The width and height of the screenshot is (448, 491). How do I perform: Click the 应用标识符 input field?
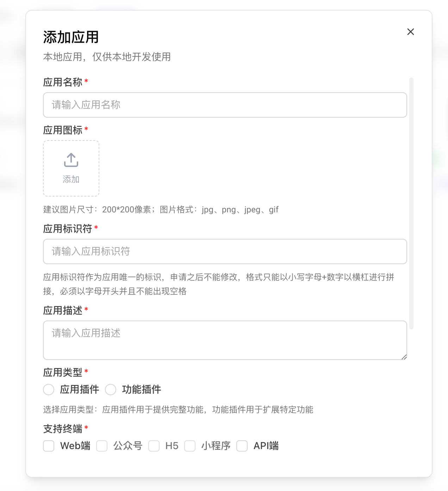225,251
